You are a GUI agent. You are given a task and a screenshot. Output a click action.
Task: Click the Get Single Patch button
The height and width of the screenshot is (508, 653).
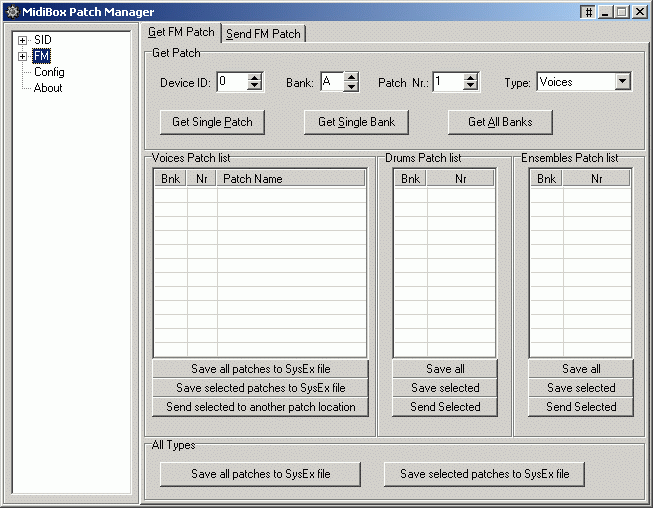[x=212, y=122]
